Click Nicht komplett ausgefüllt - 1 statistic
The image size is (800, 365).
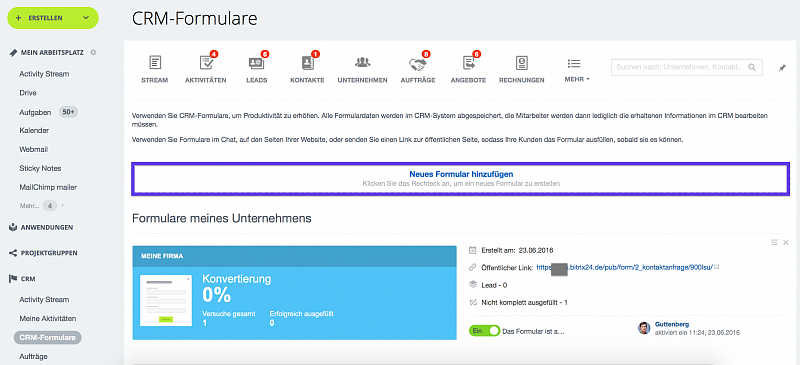(524, 303)
